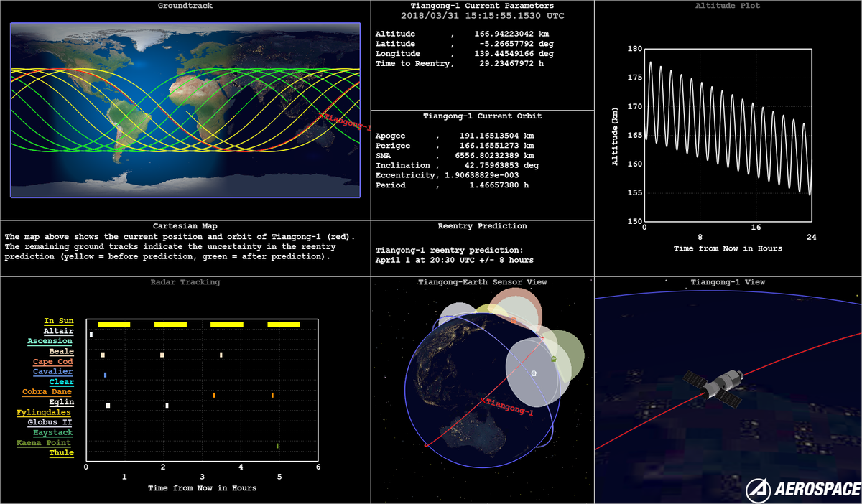Click the white station icon inside the sensor circle
Image resolution: width=862 pixels, height=504 pixels.
point(534,373)
